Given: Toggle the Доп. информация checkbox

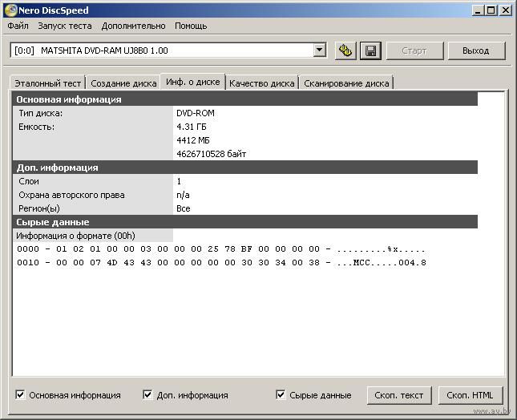Looking at the screenshot, I should (147, 394).
